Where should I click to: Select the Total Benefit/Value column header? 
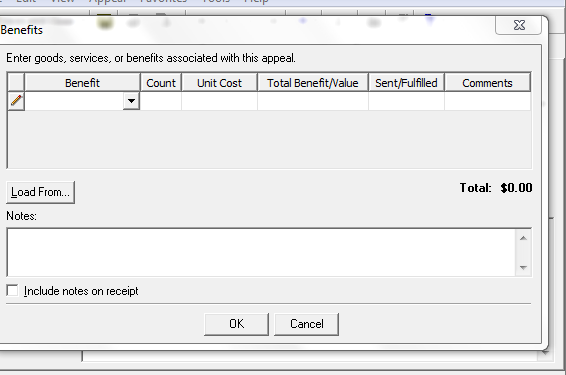tap(313, 83)
